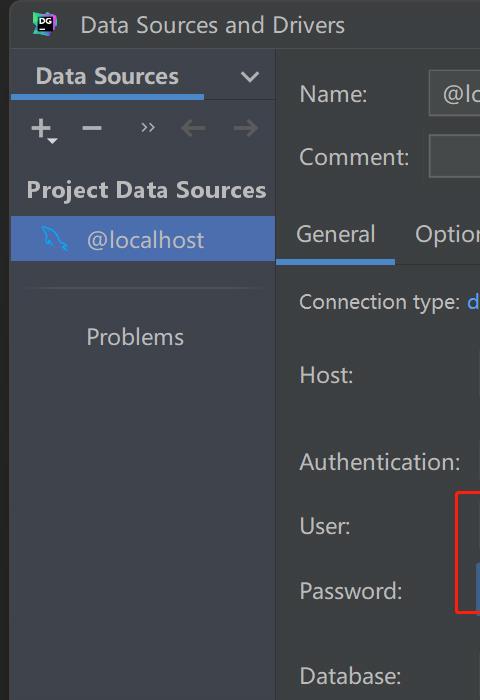Focus the Name input field
This screenshot has width=480, height=700.
click(x=455, y=93)
